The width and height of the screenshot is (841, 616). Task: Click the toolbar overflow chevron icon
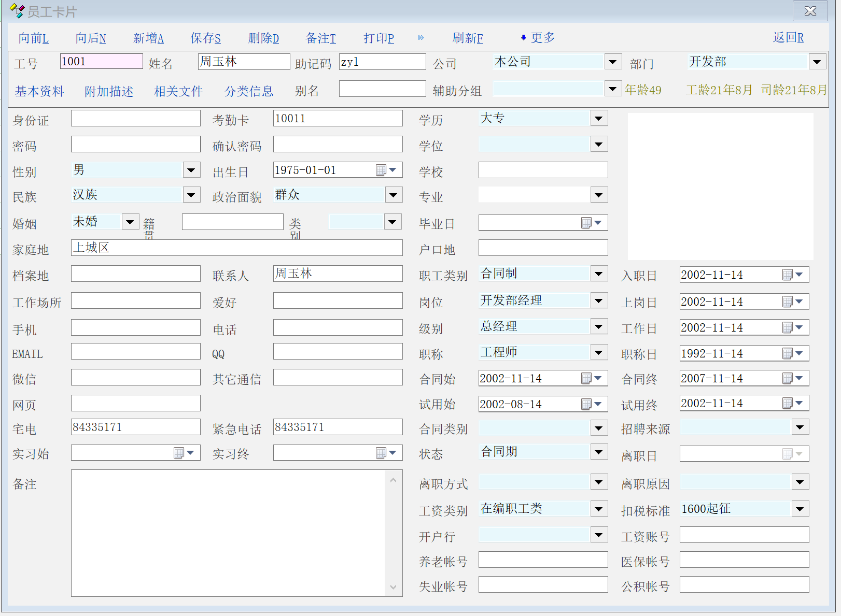pyautogui.click(x=421, y=38)
